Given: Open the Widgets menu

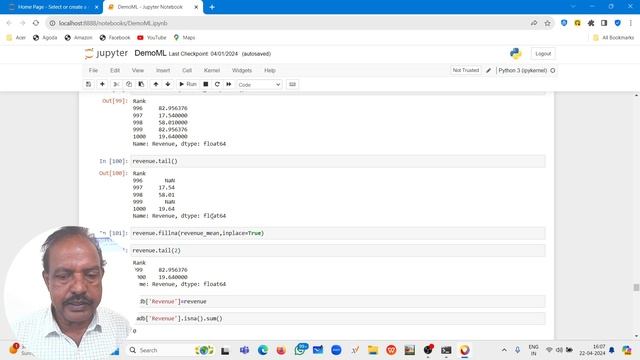Looking at the screenshot, I should [x=242, y=70].
